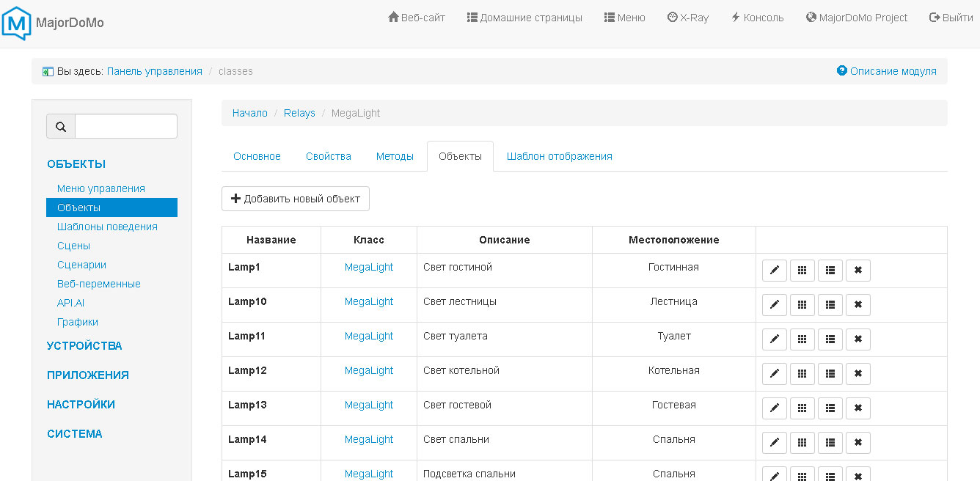Open the grid icon for Lamp1
This screenshot has height=481, width=980.
coord(802,271)
